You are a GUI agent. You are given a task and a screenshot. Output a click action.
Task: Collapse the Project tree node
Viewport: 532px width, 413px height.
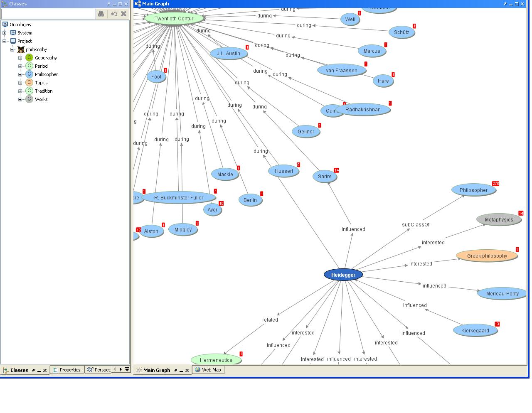click(5, 41)
